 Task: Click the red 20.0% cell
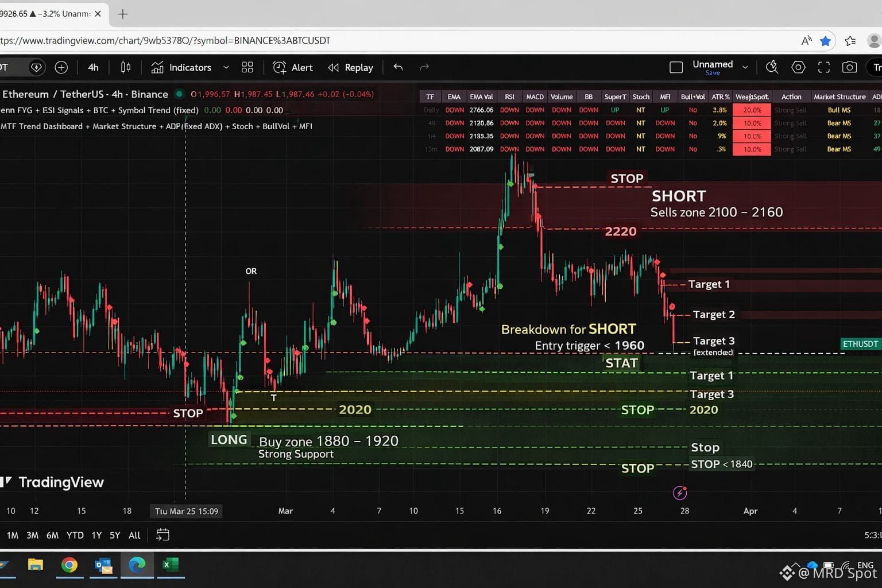752,110
